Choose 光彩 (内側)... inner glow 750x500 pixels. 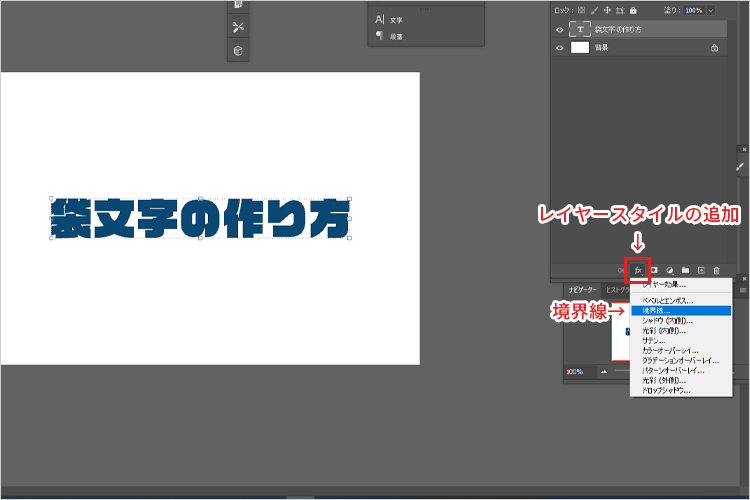pyautogui.click(x=681, y=331)
